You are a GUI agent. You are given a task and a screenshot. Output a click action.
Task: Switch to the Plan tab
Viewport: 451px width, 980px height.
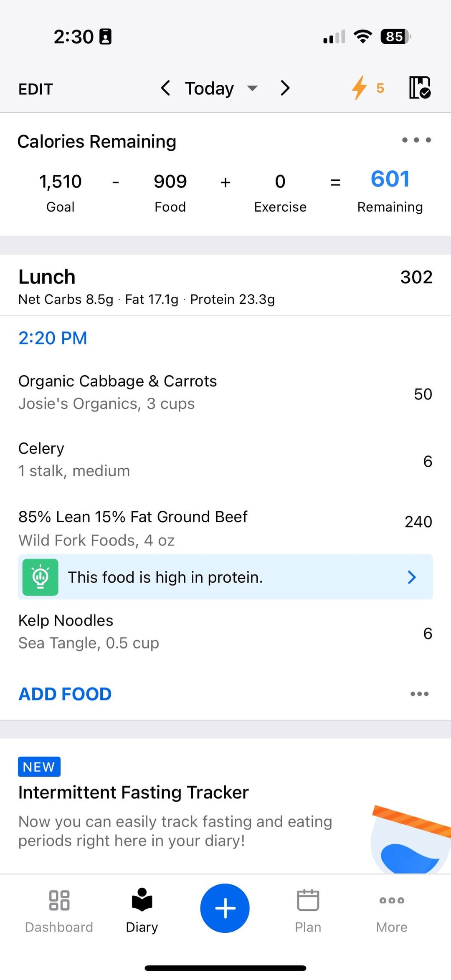[308, 910]
